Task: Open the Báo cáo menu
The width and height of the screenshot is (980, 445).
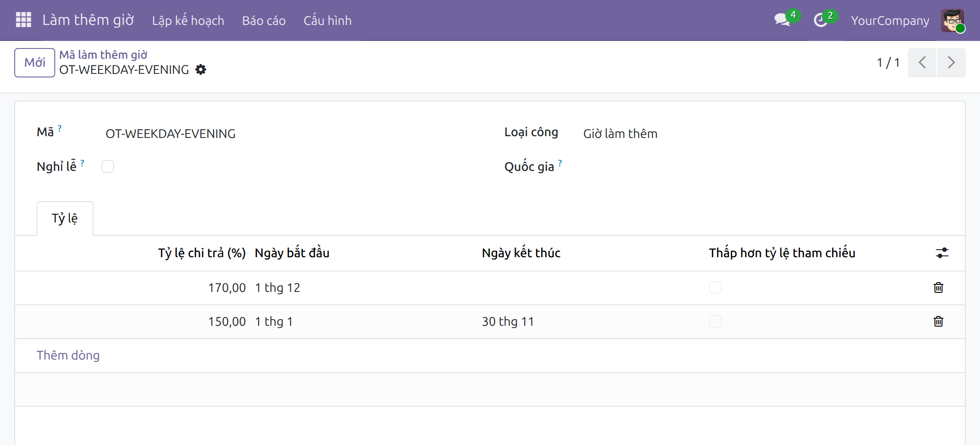Action: pos(264,20)
